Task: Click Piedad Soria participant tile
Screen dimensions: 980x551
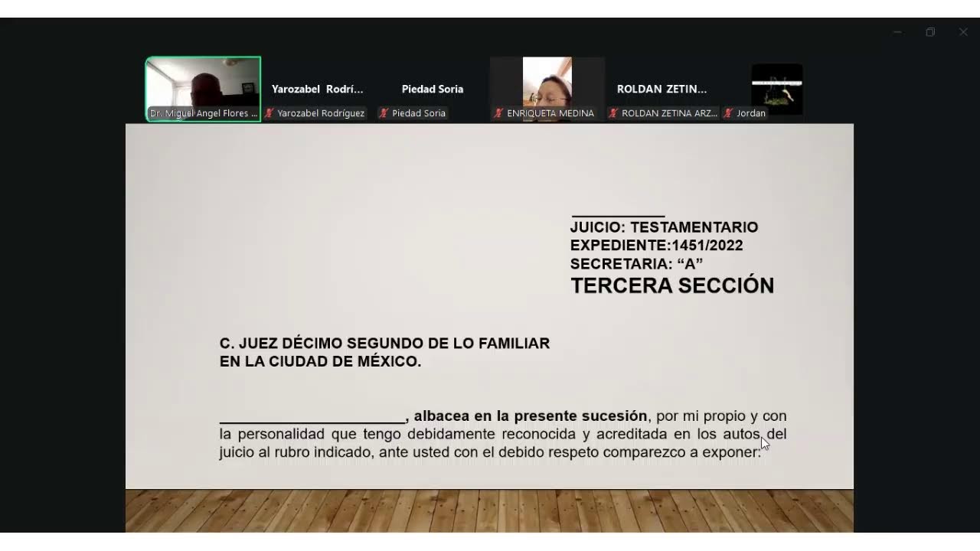Action: [433, 89]
